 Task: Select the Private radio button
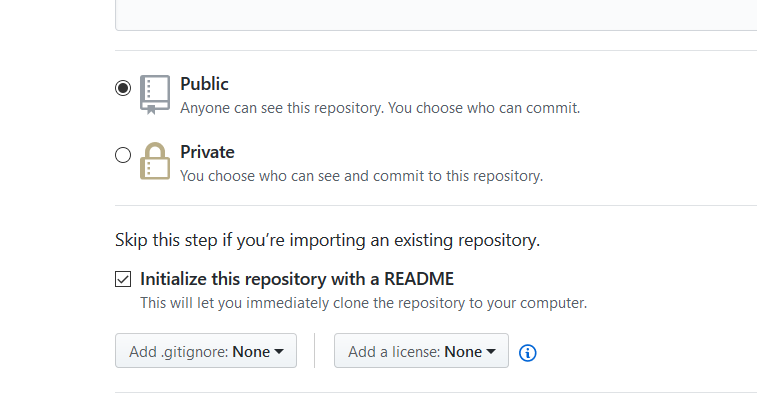123,155
